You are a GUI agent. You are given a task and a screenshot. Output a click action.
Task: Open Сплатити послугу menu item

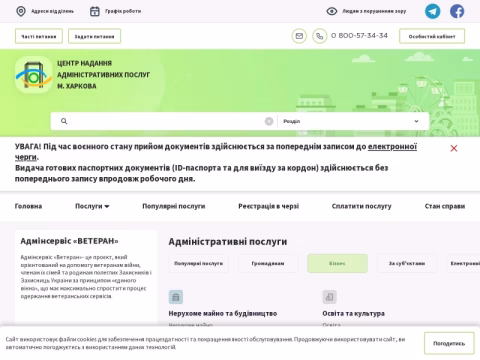[x=361, y=206]
